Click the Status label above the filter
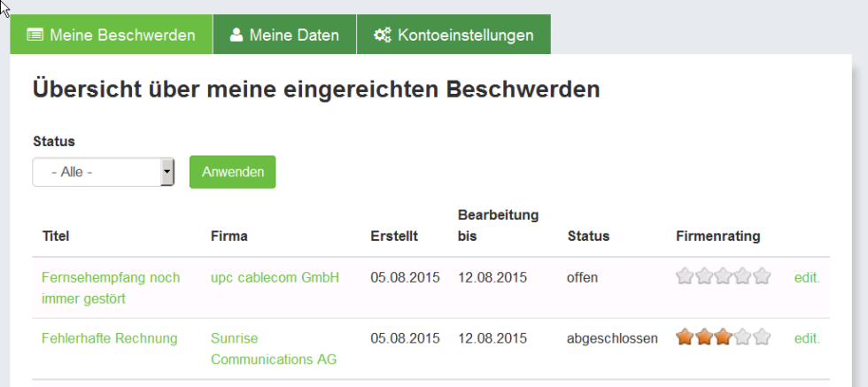This screenshot has width=868, height=387. [x=54, y=141]
